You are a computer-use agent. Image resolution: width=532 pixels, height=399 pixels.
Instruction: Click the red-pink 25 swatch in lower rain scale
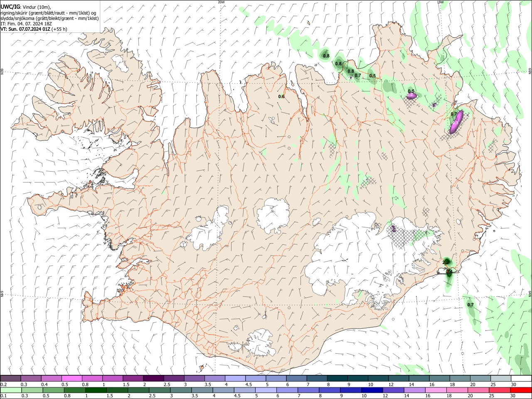pyautogui.click(x=500, y=390)
